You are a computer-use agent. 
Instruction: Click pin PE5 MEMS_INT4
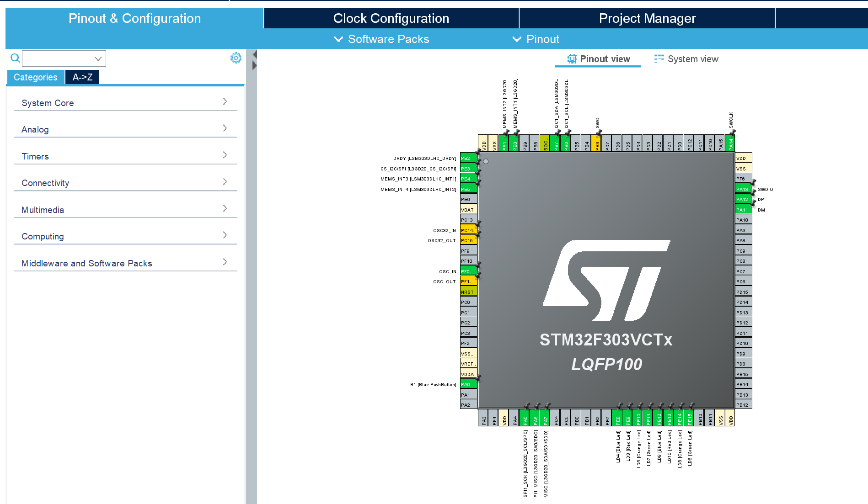(468, 189)
